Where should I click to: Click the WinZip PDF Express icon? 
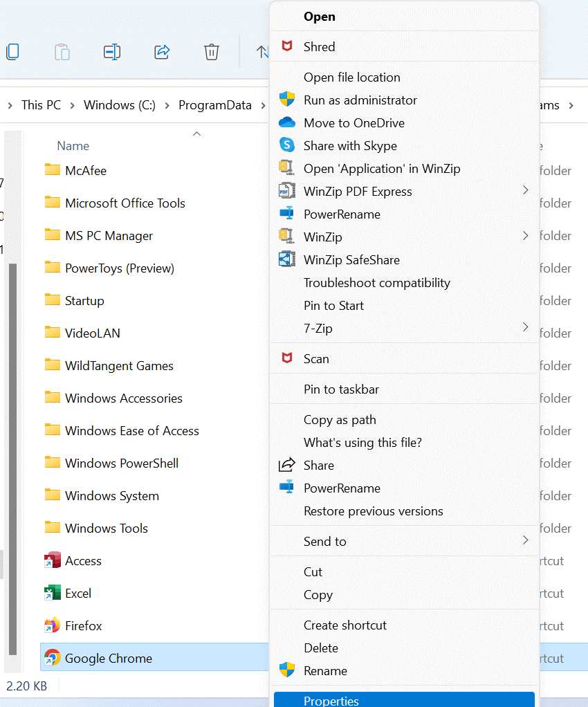[x=287, y=191]
